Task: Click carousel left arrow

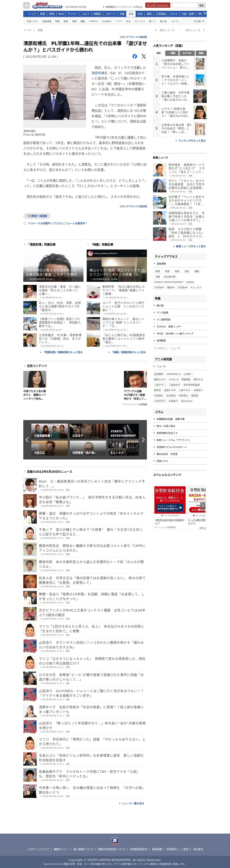Action: pos(27,440)
